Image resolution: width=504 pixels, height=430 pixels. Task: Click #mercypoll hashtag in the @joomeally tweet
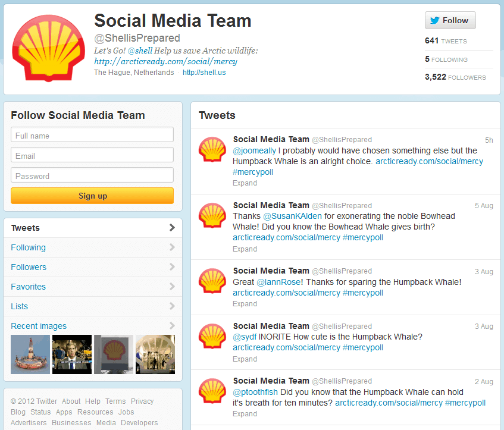pyautogui.click(x=253, y=172)
